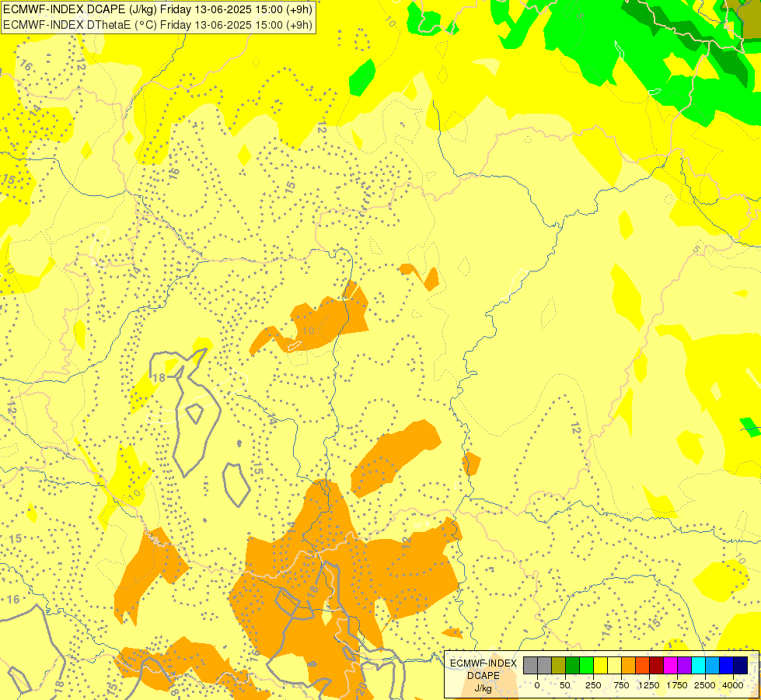Select the dark green legend swatch
The width and height of the screenshot is (761, 700).
click(x=573, y=665)
